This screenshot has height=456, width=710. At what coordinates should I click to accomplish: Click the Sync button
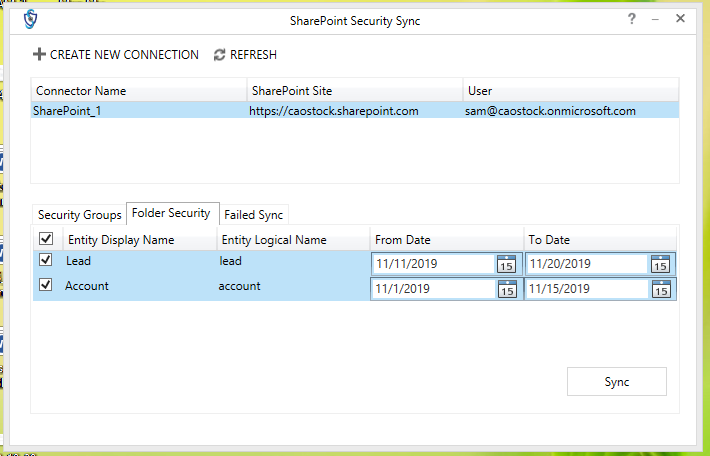point(617,382)
